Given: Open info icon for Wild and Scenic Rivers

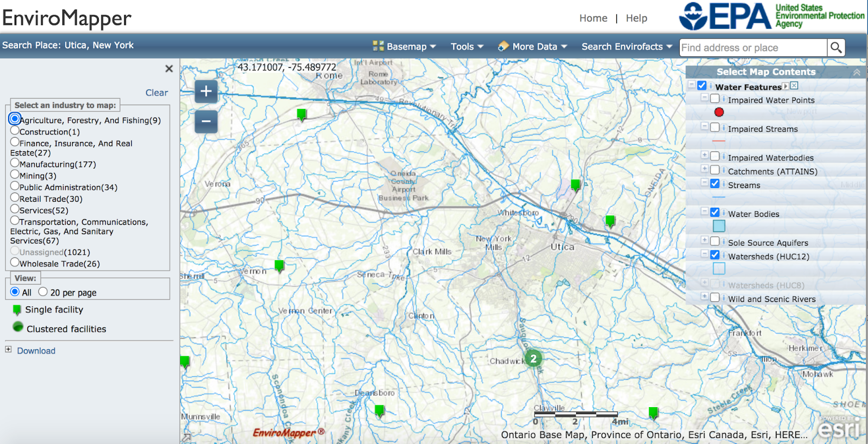Looking at the screenshot, I should 724,298.
